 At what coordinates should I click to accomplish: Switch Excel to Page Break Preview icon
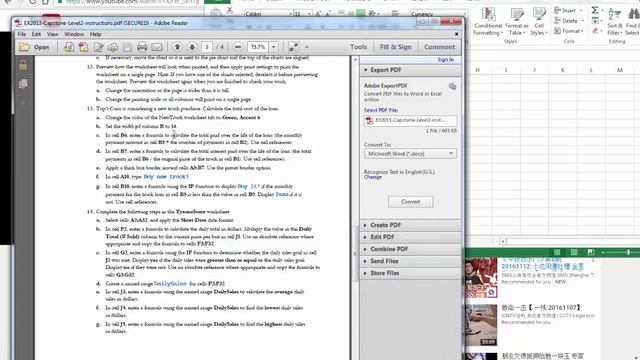click(x=591, y=252)
